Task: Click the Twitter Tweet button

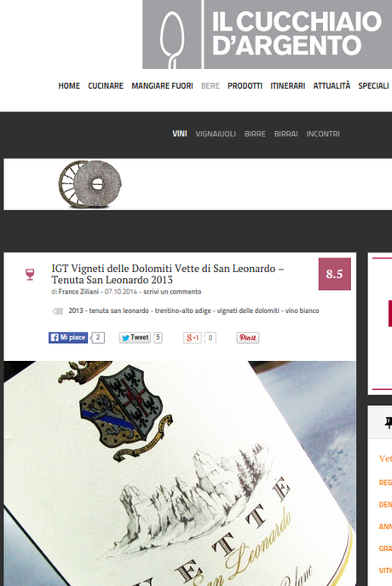Action: click(135, 338)
